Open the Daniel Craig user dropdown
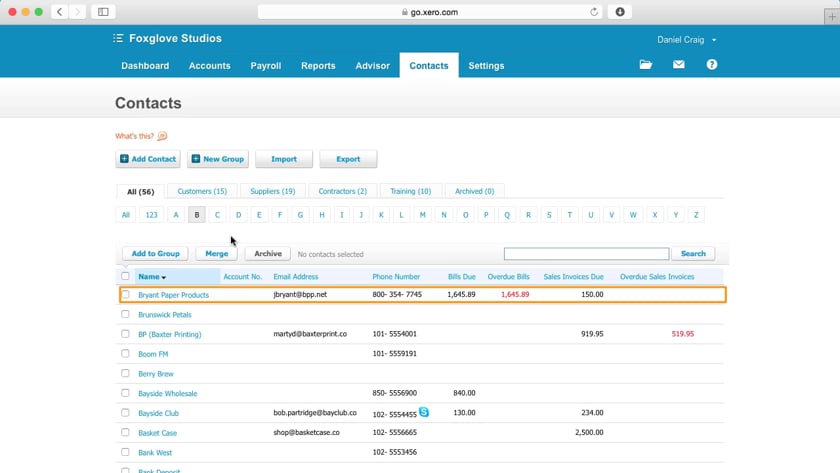The height and width of the screenshot is (473, 840). (x=686, y=40)
